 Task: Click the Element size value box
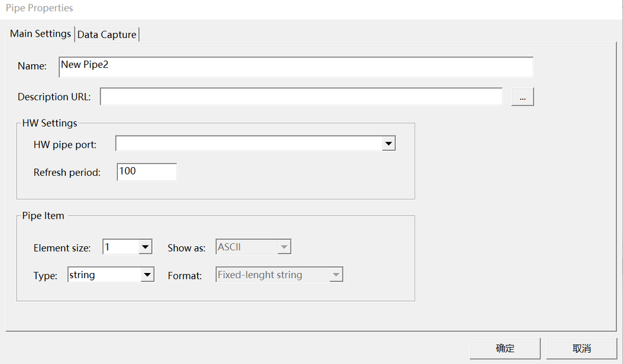[120, 247]
